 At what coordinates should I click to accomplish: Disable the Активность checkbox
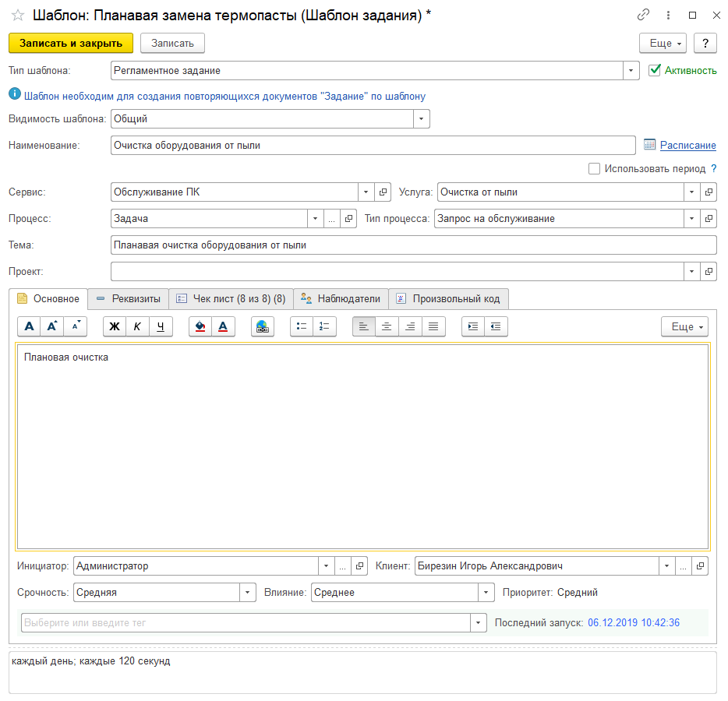click(x=655, y=70)
